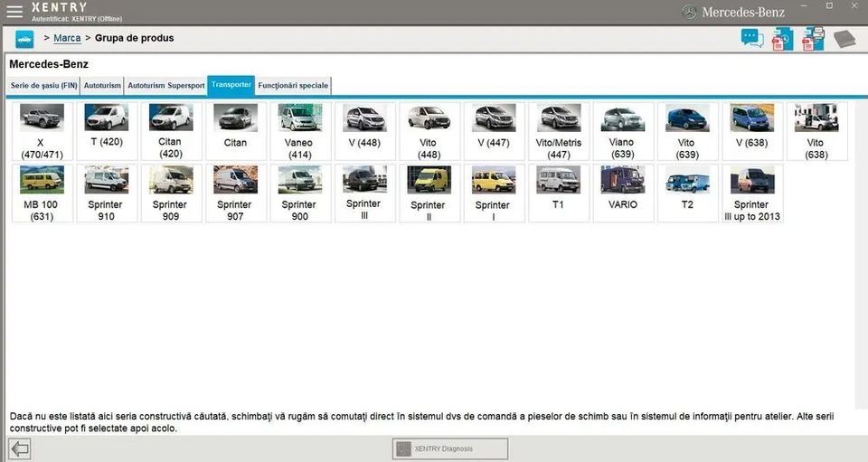
Task: Open the second PDF document icon
Action: click(x=813, y=39)
